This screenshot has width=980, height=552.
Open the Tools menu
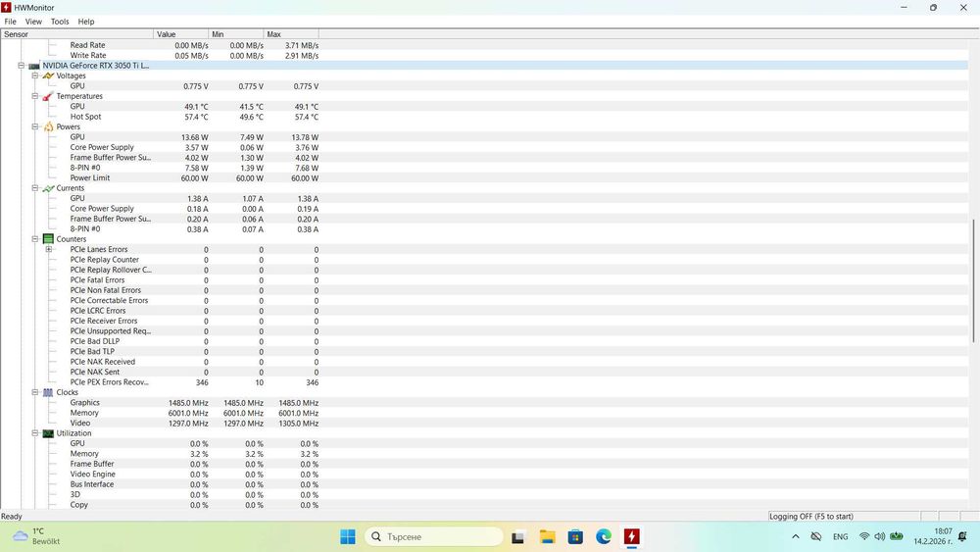point(60,22)
